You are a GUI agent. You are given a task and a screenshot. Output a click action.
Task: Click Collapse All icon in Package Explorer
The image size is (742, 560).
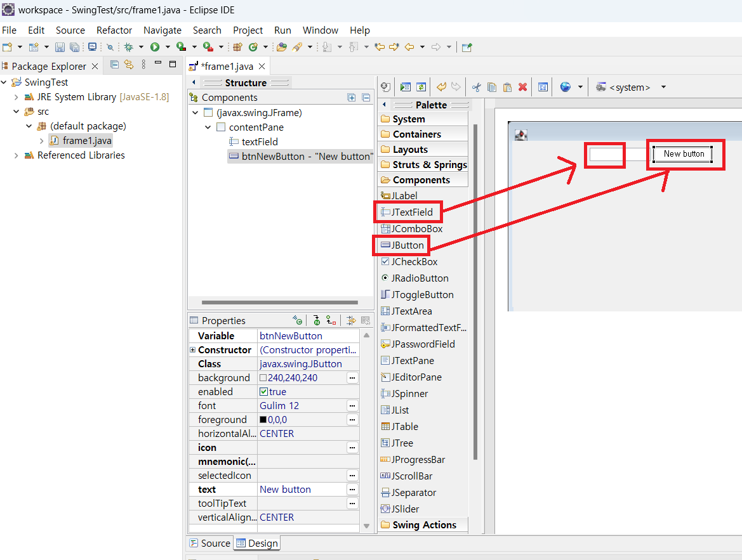pyautogui.click(x=114, y=64)
